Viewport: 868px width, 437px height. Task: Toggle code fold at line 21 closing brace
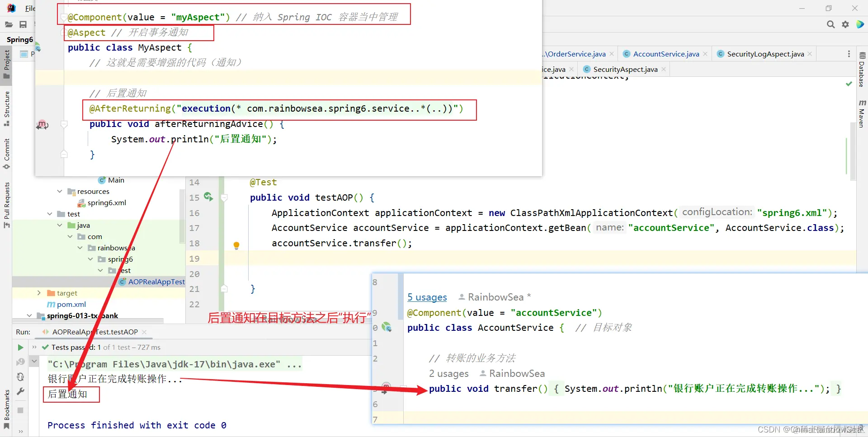224,288
